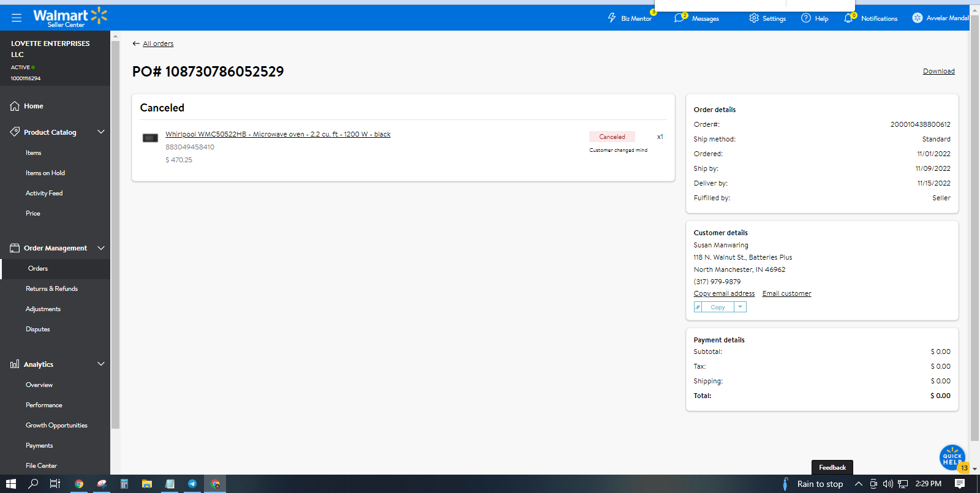Click the 2:29 PM taskbar clock
Screen dimensions: 980x493
(x=929, y=484)
